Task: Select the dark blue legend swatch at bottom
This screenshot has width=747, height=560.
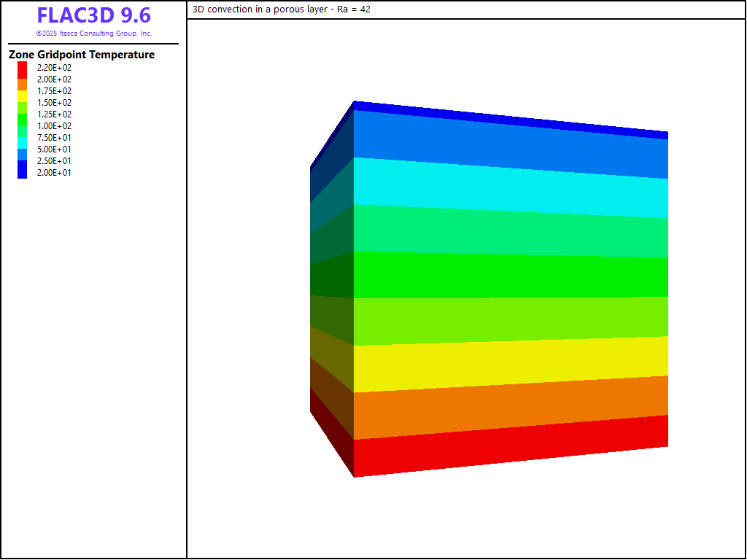Action: pos(23,172)
